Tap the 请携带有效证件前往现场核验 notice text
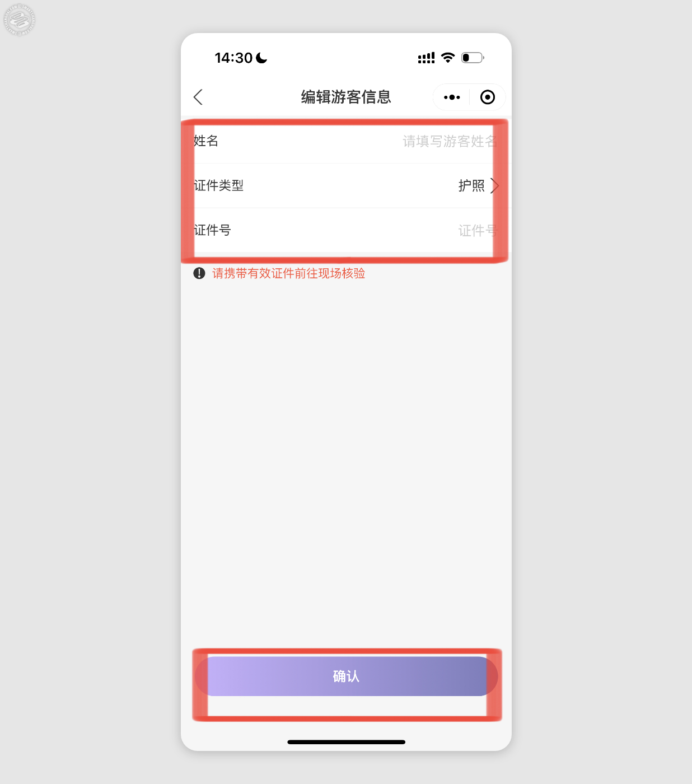This screenshot has width=692, height=784. 288,273
